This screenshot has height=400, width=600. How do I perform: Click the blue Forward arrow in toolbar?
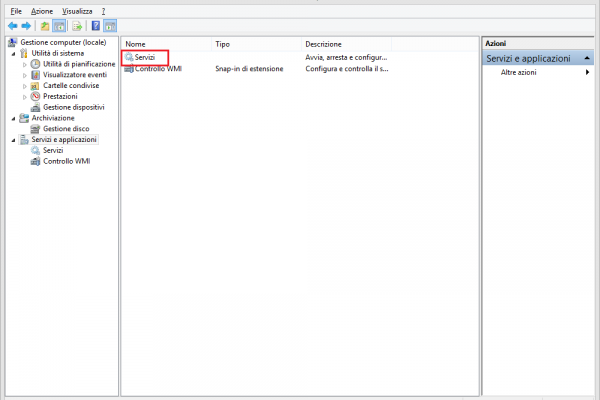(x=26, y=26)
